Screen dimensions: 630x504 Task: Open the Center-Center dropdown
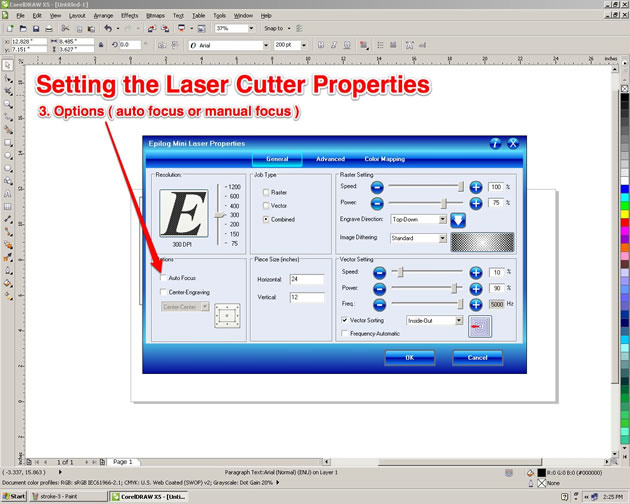[x=205, y=307]
